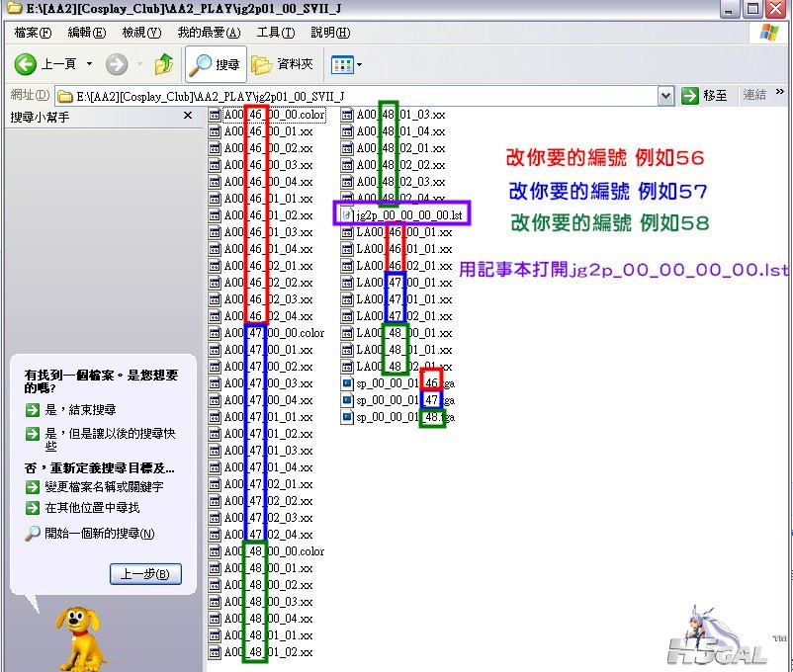Select the sp_00_00_01_46 tga file icon

[347, 382]
